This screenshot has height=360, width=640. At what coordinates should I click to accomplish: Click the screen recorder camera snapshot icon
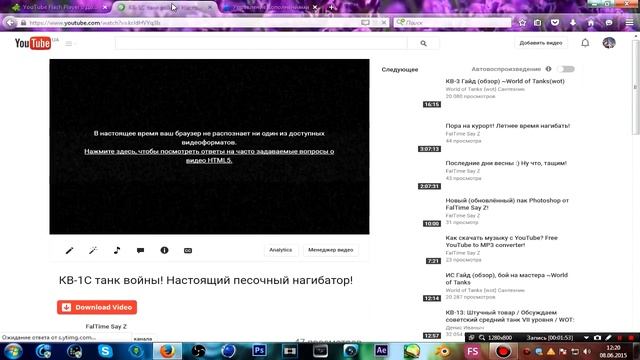point(597,338)
